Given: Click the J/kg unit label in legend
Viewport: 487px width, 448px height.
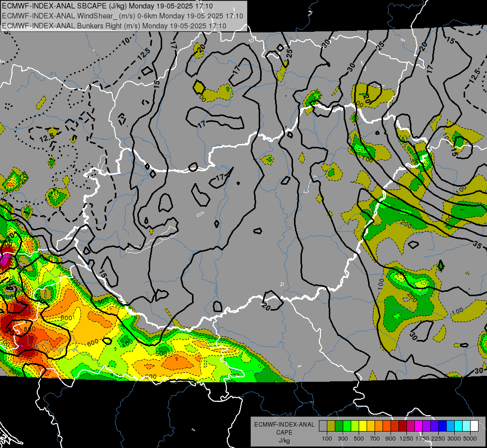Looking at the screenshot, I should (284, 441).
